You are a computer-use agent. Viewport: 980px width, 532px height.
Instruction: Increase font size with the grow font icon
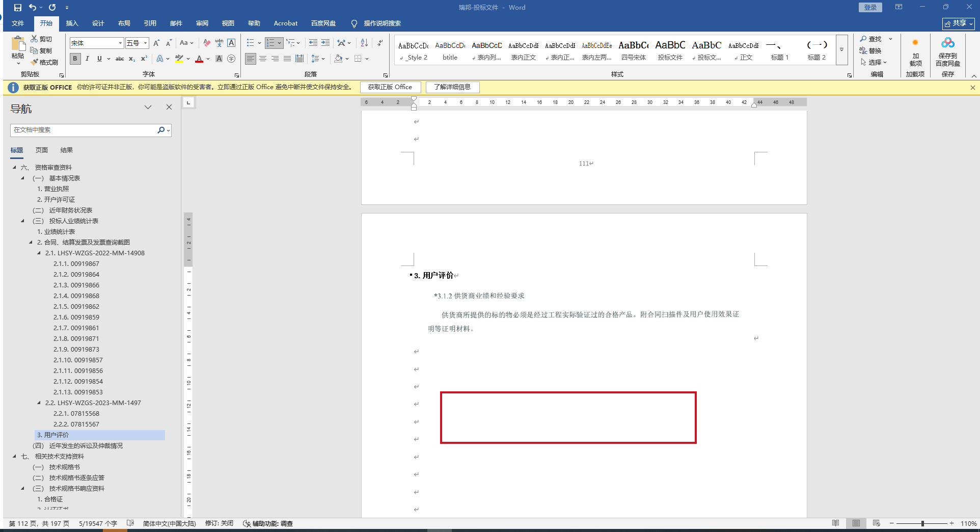click(x=156, y=43)
